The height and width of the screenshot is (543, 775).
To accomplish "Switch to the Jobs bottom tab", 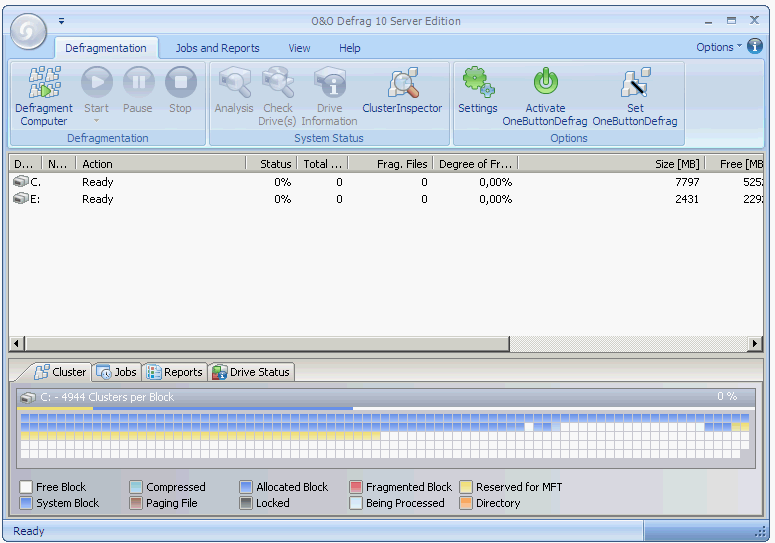I will (117, 372).
